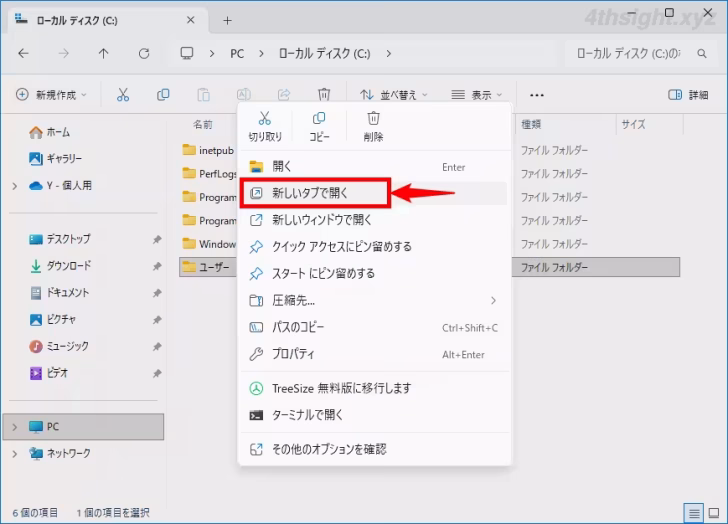
Task: Go up one folder level
Action: coord(104,53)
